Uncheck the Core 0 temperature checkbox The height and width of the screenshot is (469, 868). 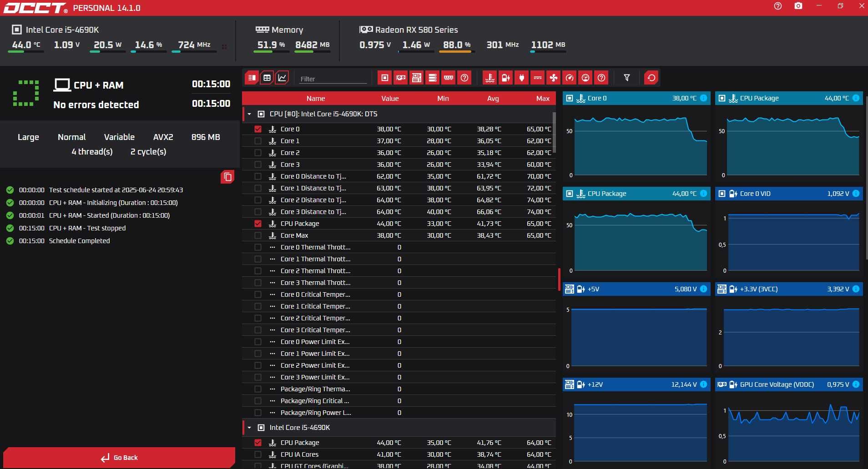click(258, 129)
